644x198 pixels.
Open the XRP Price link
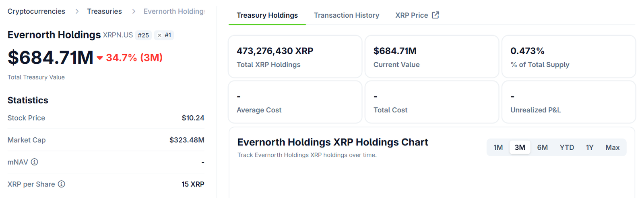click(x=411, y=15)
